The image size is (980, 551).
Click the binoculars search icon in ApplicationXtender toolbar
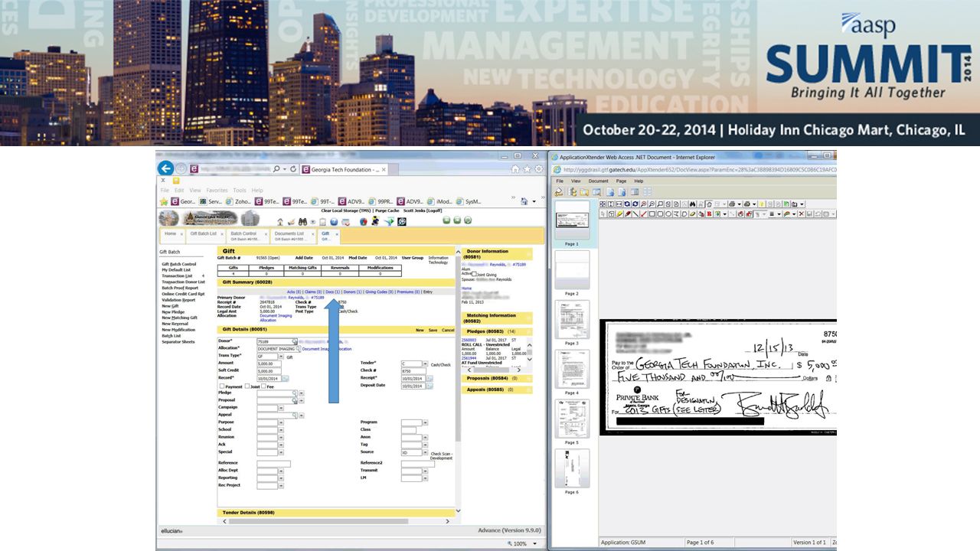[x=692, y=204]
